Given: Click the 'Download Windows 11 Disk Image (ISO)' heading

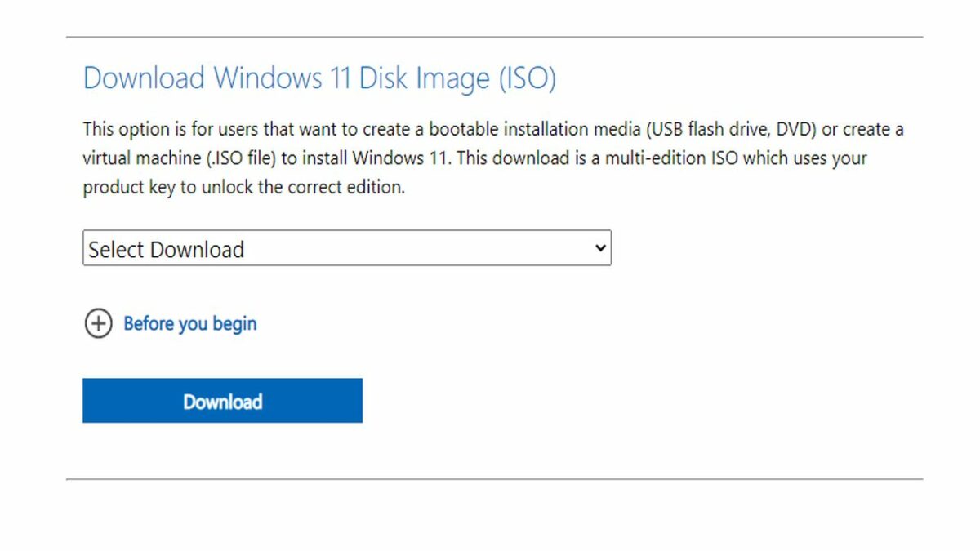Looking at the screenshot, I should 319,78.
